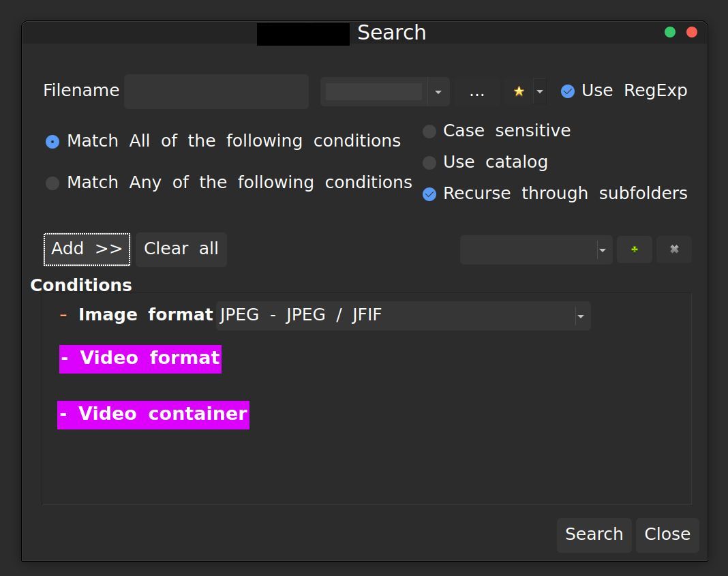Click the yellow star favorites icon
The image size is (728, 576).
(x=519, y=91)
